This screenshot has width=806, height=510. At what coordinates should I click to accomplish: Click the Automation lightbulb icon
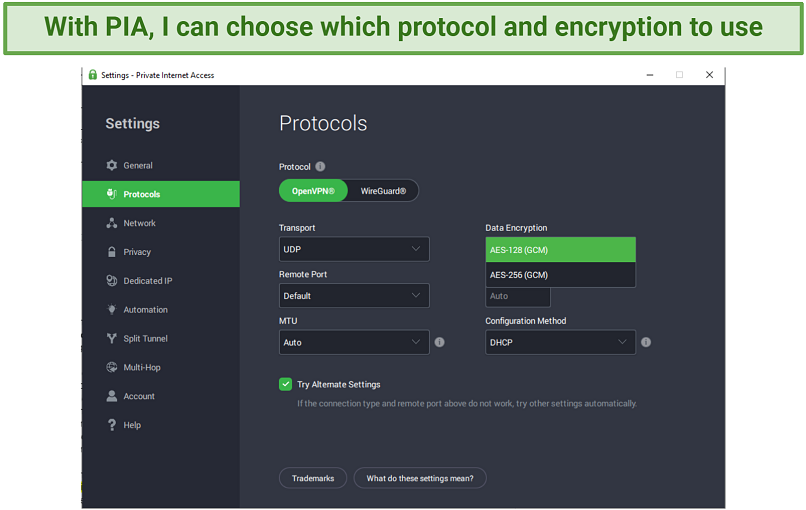tap(112, 309)
